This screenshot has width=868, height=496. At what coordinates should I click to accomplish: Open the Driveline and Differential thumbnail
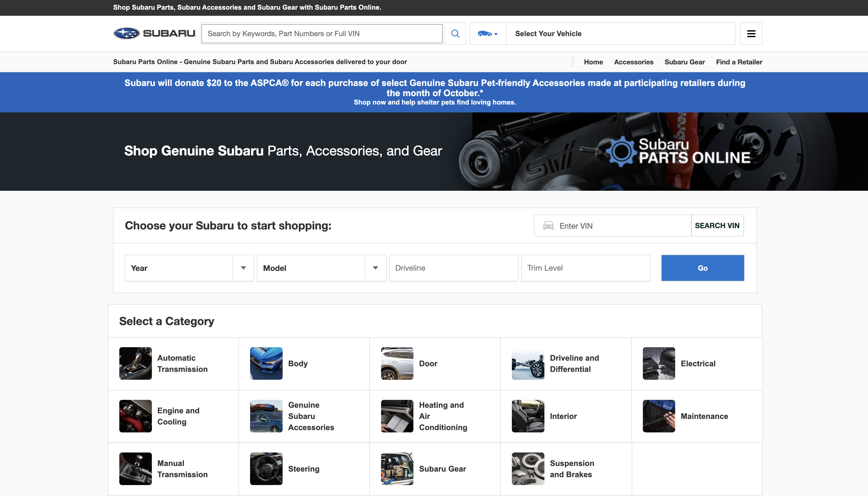pos(528,363)
